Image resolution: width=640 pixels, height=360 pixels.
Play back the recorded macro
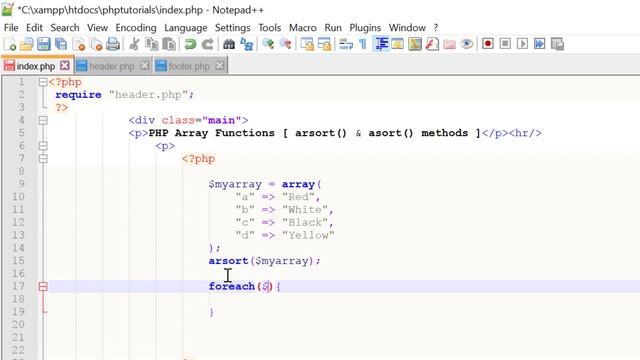522,44
